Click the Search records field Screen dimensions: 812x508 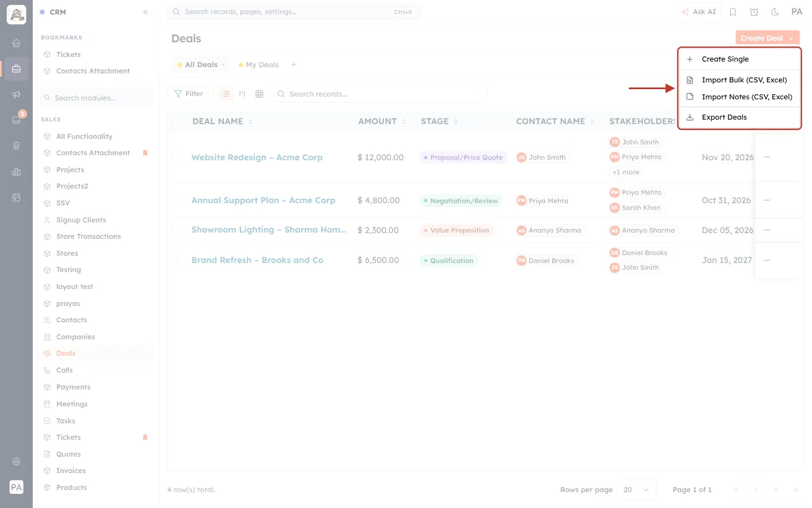pos(379,94)
